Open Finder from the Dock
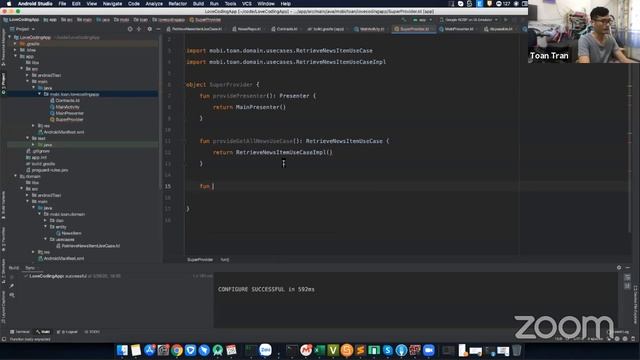The image size is (640, 360). 122,350
